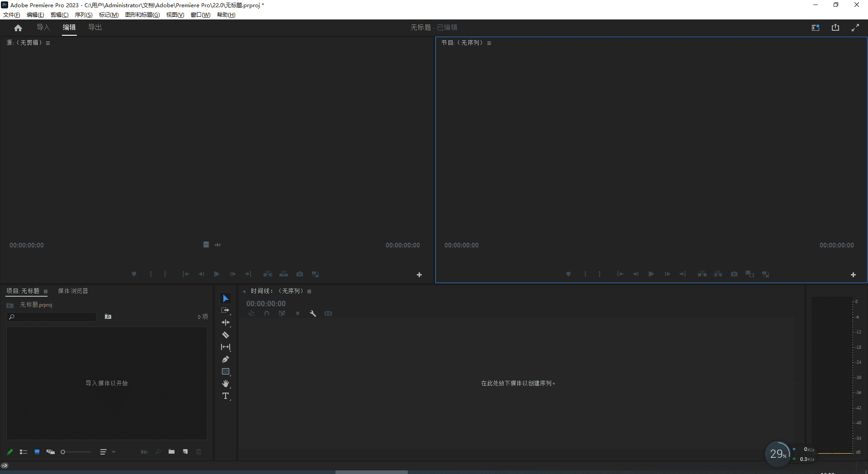Screen dimensions: 868x474
Task: Select the Ripple Edit tool
Action: click(226, 322)
